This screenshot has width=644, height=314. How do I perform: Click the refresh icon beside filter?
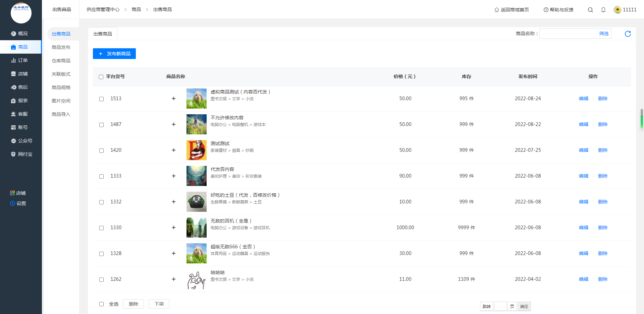[x=628, y=34]
